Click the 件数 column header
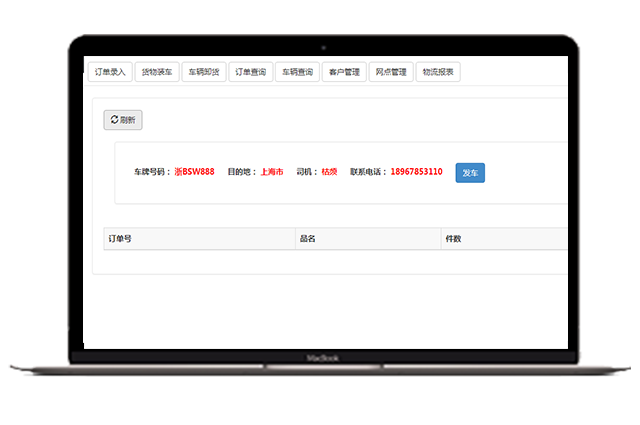 (452, 239)
